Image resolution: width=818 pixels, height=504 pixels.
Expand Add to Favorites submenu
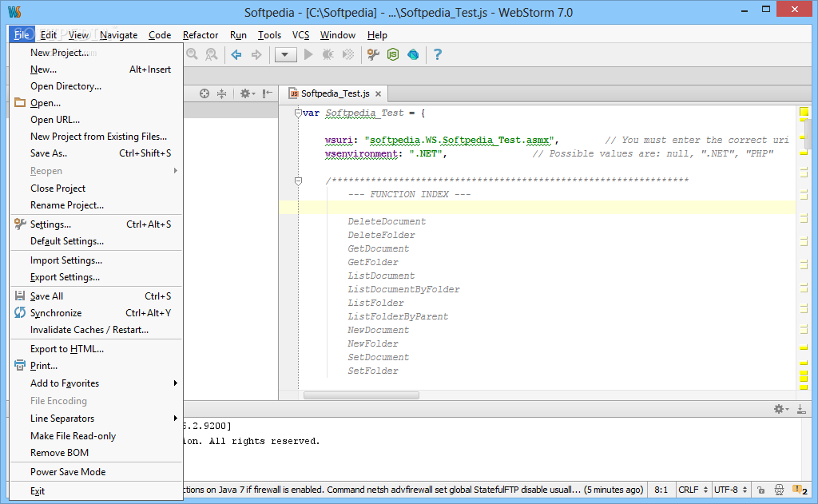tap(97, 383)
